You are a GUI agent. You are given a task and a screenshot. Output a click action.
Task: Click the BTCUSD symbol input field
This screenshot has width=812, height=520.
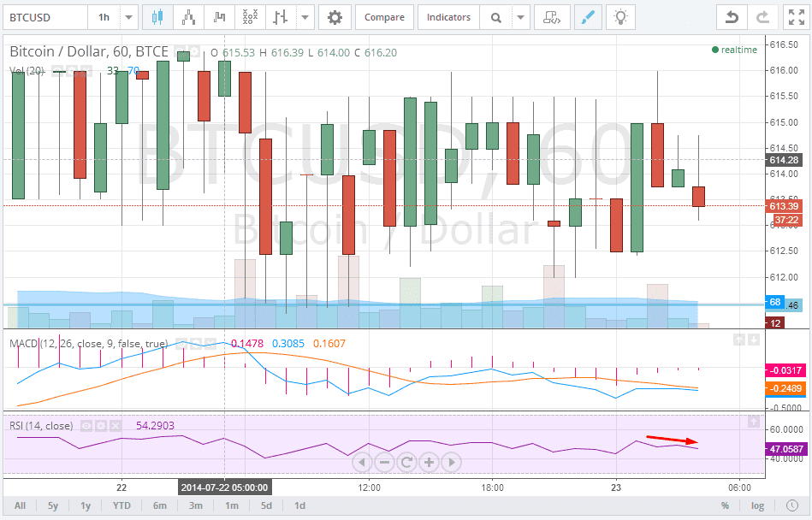coord(43,17)
